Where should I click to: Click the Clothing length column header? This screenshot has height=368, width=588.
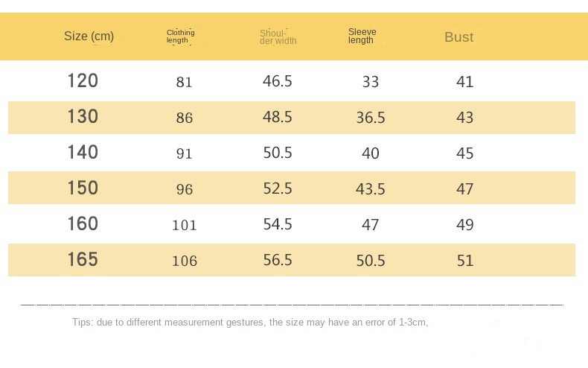coord(180,37)
